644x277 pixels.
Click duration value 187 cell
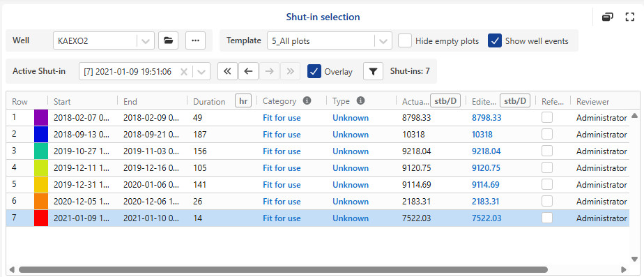tap(199, 135)
